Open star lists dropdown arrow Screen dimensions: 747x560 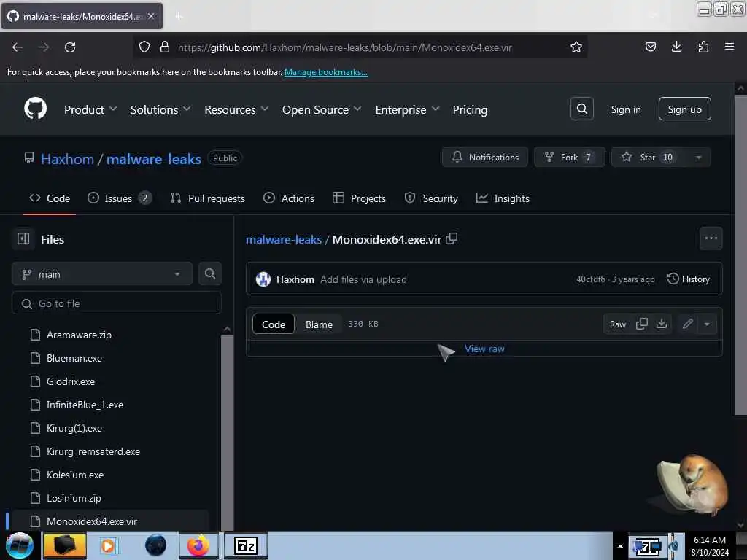(698, 157)
